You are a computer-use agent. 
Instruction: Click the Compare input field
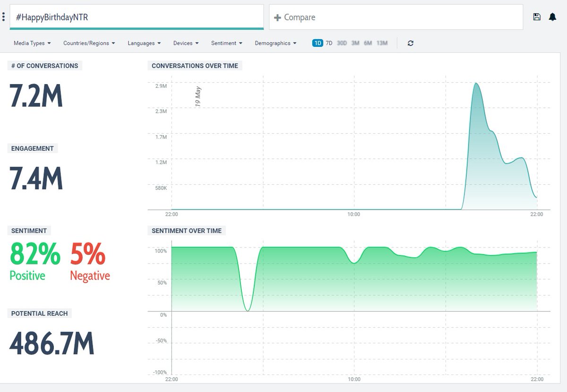click(x=396, y=17)
